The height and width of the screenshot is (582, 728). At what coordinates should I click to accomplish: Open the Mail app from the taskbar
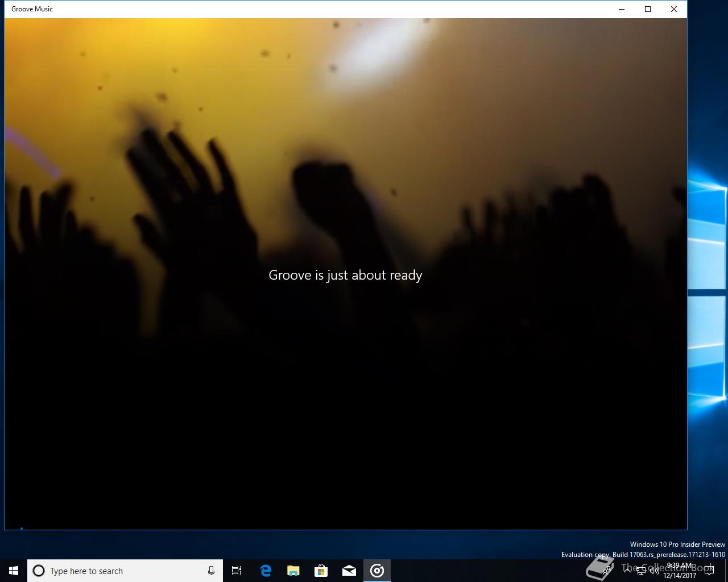tap(349, 571)
